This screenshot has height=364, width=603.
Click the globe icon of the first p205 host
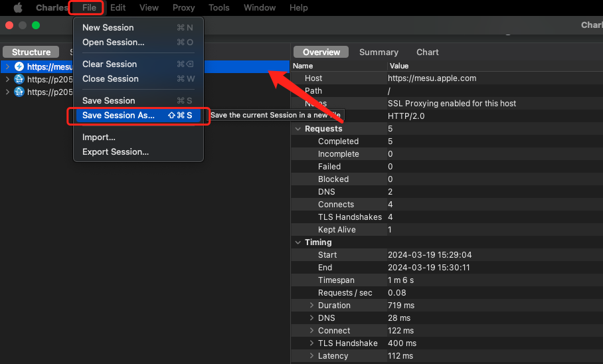19,79
